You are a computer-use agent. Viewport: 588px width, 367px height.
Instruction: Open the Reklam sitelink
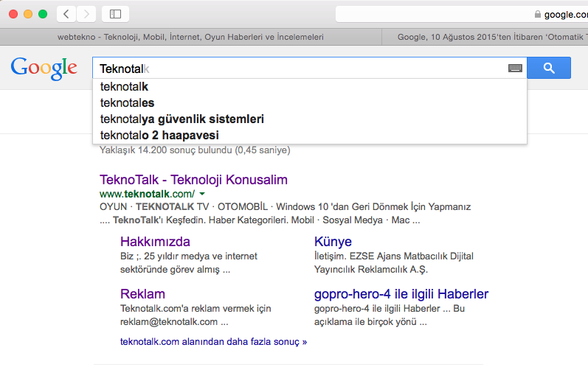(142, 294)
